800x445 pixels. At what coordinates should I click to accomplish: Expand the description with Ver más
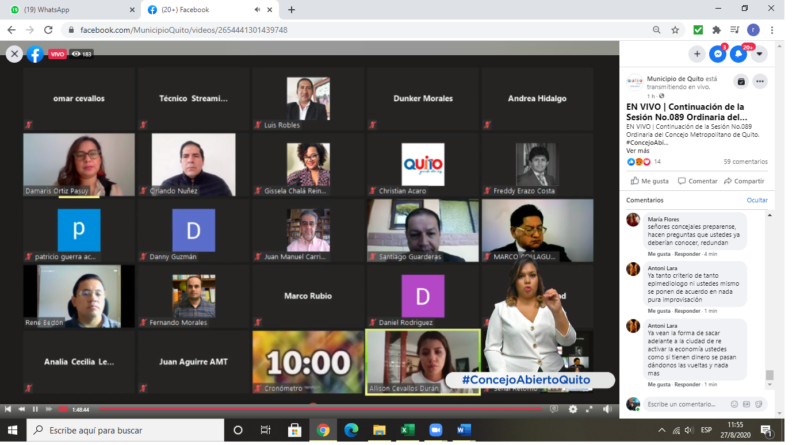click(638, 151)
